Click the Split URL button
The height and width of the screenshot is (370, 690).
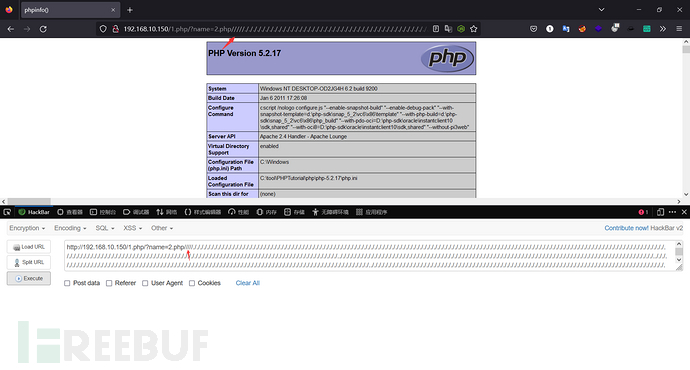coord(29,262)
